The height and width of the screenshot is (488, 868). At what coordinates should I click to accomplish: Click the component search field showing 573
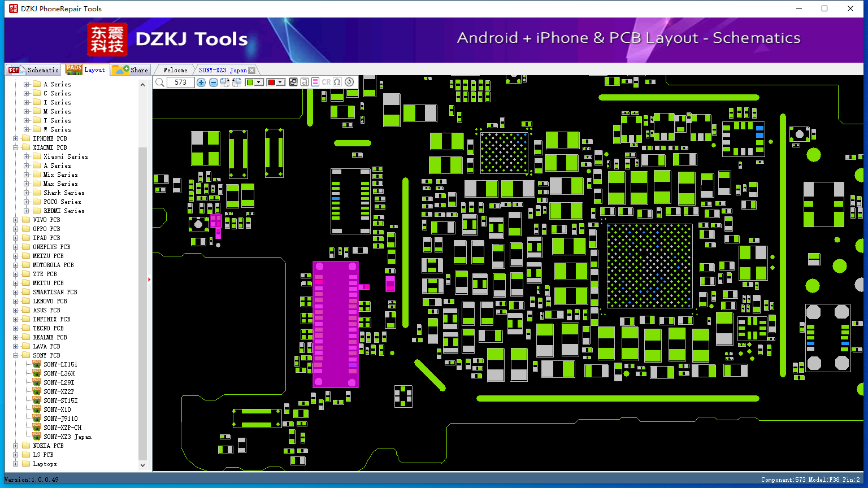[181, 82]
